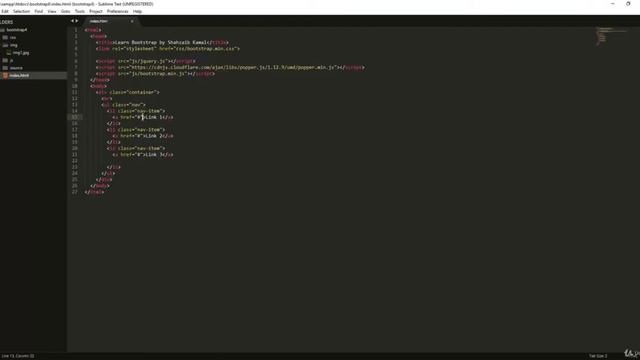The width and height of the screenshot is (640, 360).
Task: Click line number 27 in gutter
Action: 75,192
